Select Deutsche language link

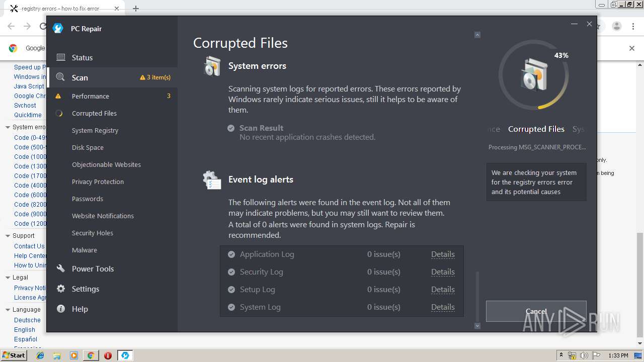[27, 320]
